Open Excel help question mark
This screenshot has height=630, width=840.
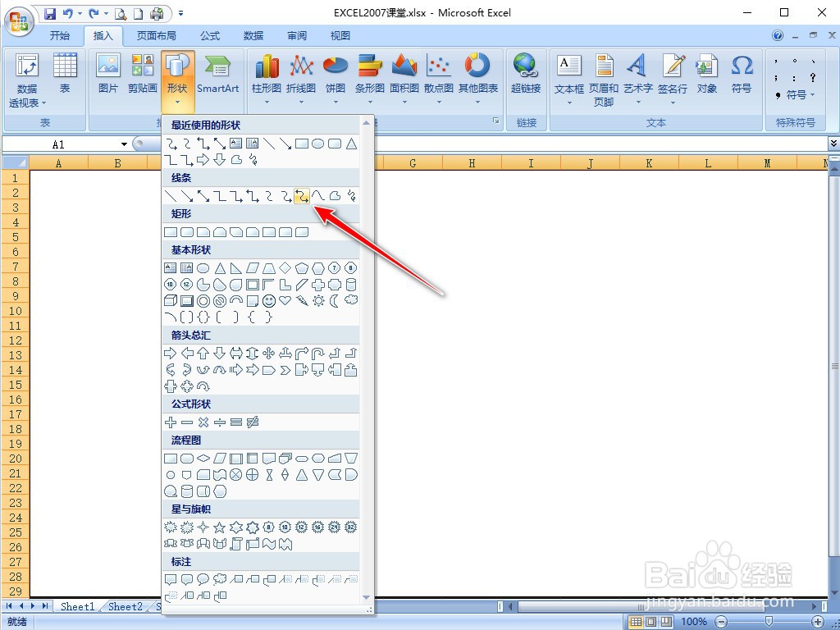778,35
